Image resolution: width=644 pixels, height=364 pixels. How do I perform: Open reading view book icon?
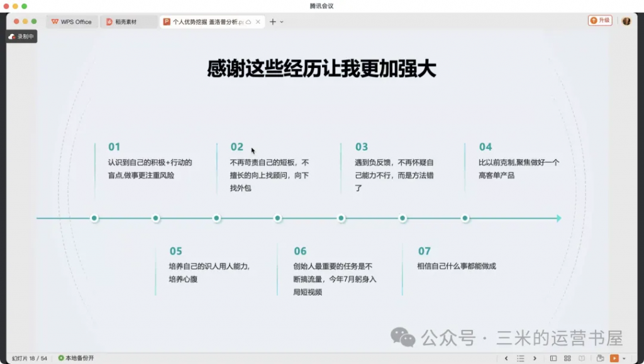point(583,358)
